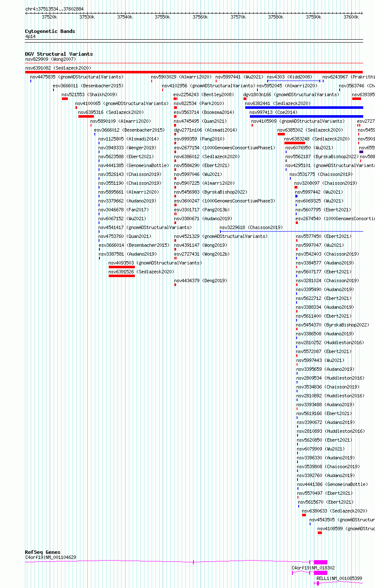Select the dgv2771n106 (Alsmadi2014) label
The width and height of the screenshot is (375, 588).
[x=206, y=130]
